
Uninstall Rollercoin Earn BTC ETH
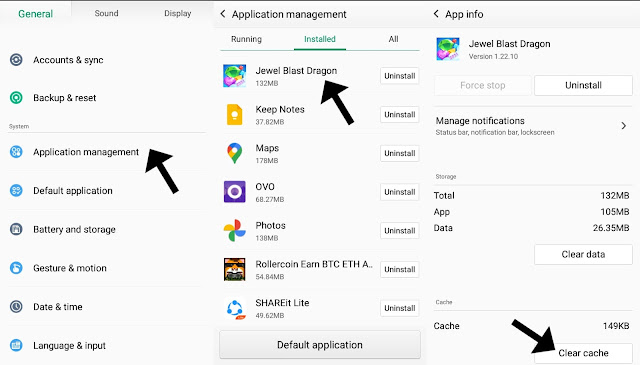[400, 269]
